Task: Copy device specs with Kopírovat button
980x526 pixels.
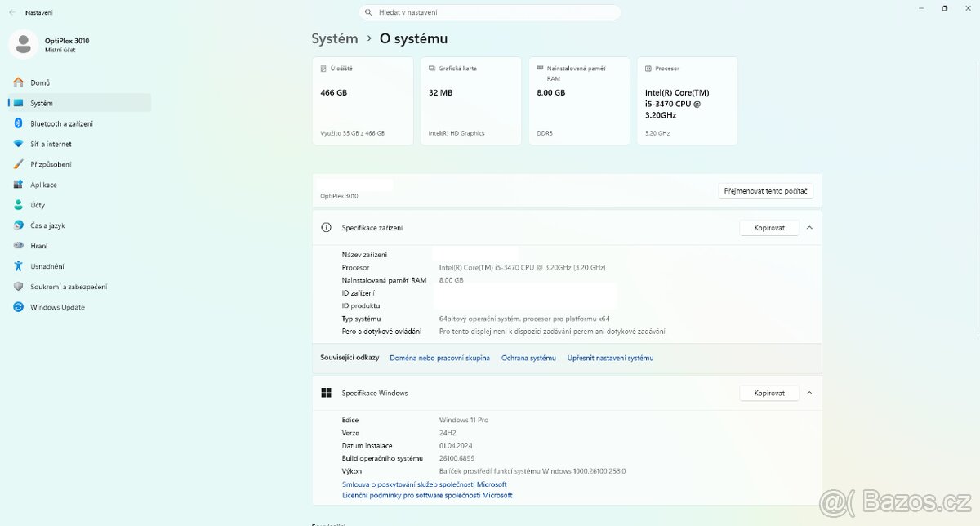Action: tap(769, 228)
